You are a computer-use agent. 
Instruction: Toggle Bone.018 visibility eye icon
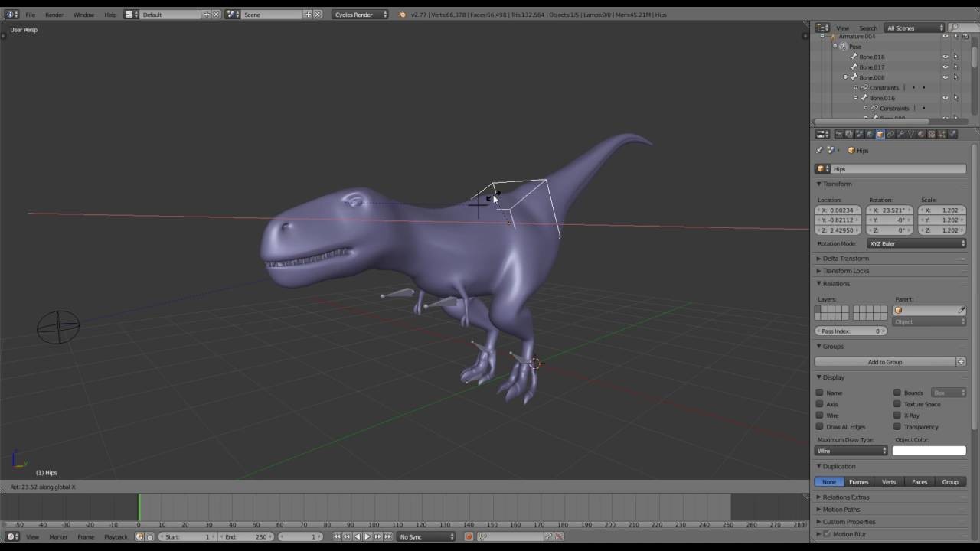click(945, 57)
